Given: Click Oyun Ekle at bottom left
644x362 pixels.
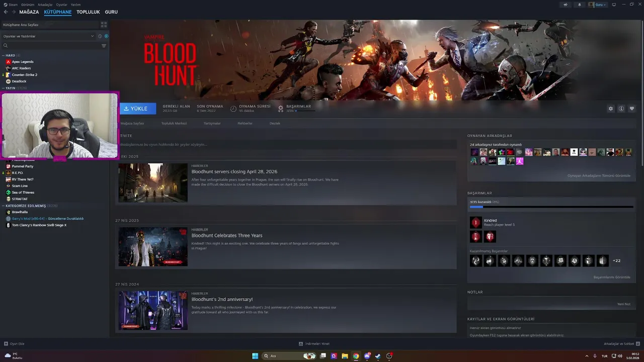Looking at the screenshot, I should tap(14, 344).
